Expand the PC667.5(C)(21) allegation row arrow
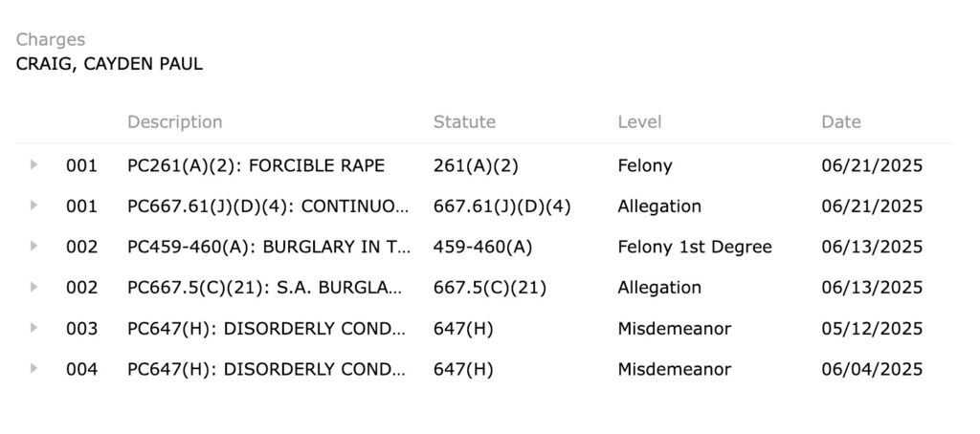This screenshot has height=434, width=980. pyautogui.click(x=34, y=287)
